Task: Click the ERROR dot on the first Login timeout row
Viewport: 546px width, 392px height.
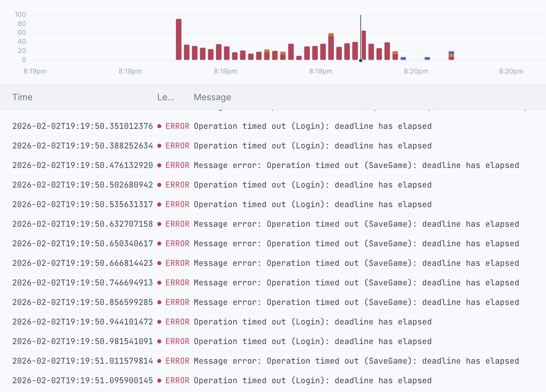Action: coord(159,126)
